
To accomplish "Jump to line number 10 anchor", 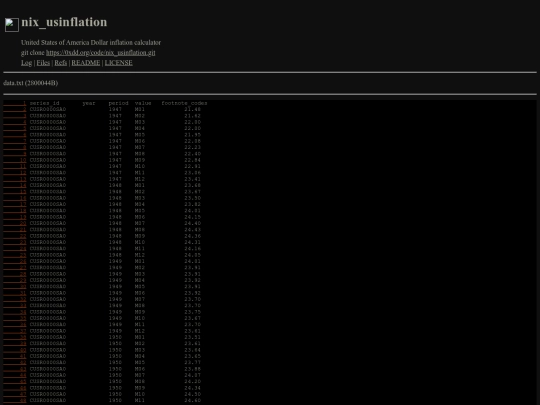I will point(15,160).
